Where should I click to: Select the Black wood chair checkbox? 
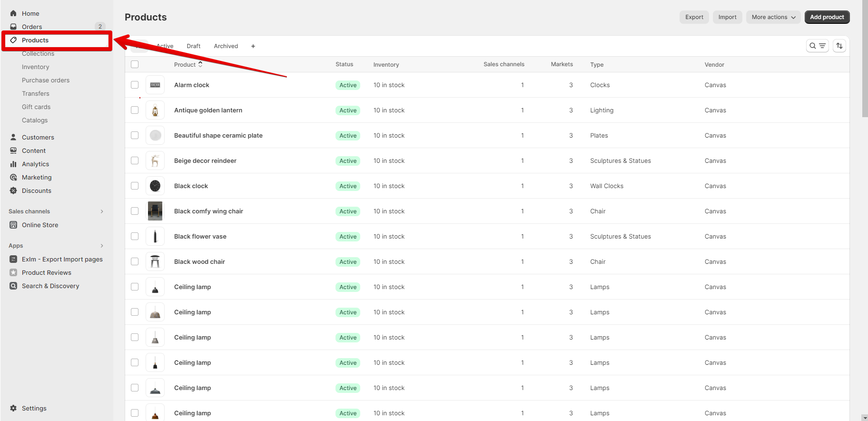click(x=135, y=261)
